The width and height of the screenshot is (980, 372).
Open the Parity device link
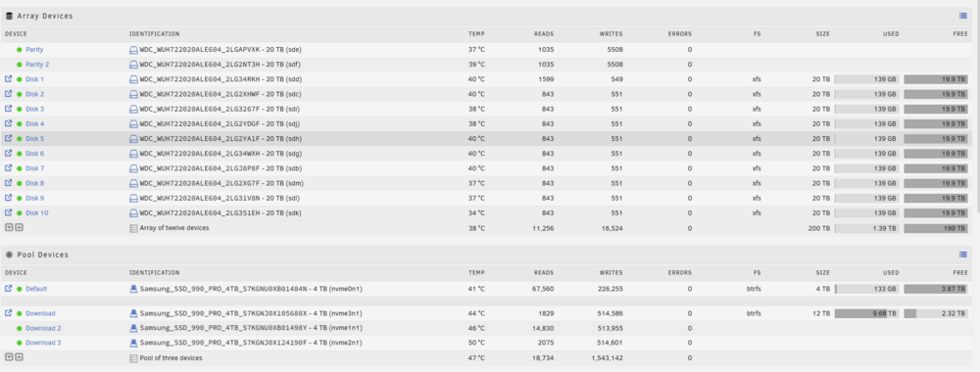pyautogui.click(x=34, y=49)
